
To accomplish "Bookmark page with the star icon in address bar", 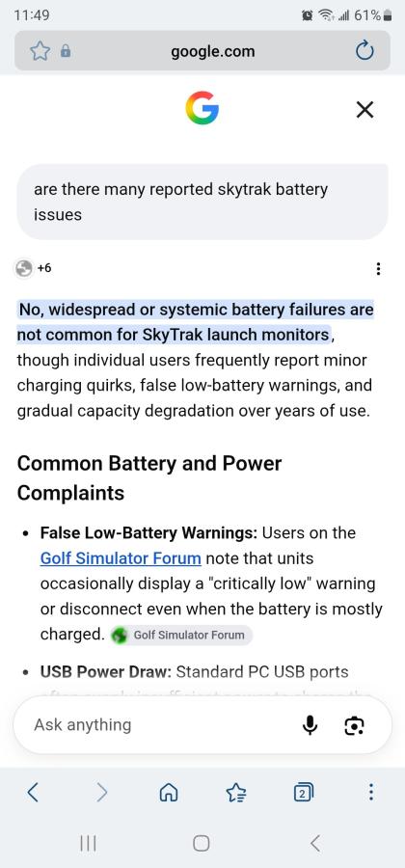I will pos(40,51).
